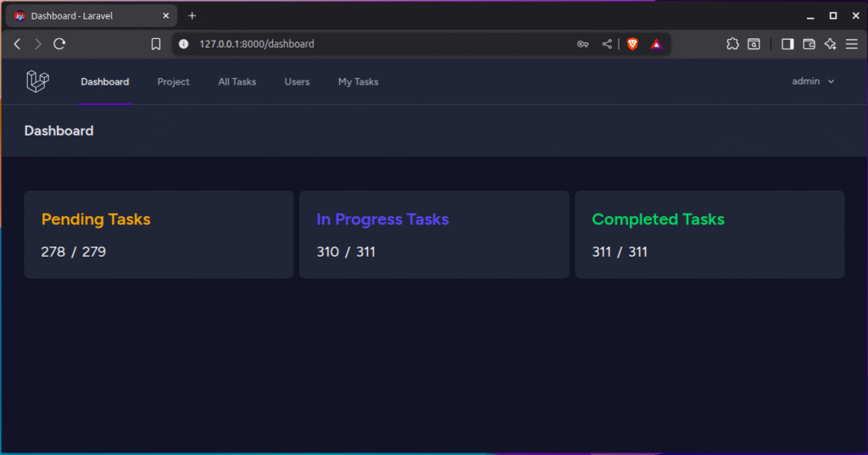Image resolution: width=868 pixels, height=455 pixels.
Task: Click the share icon in address bar
Action: tap(607, 44)
